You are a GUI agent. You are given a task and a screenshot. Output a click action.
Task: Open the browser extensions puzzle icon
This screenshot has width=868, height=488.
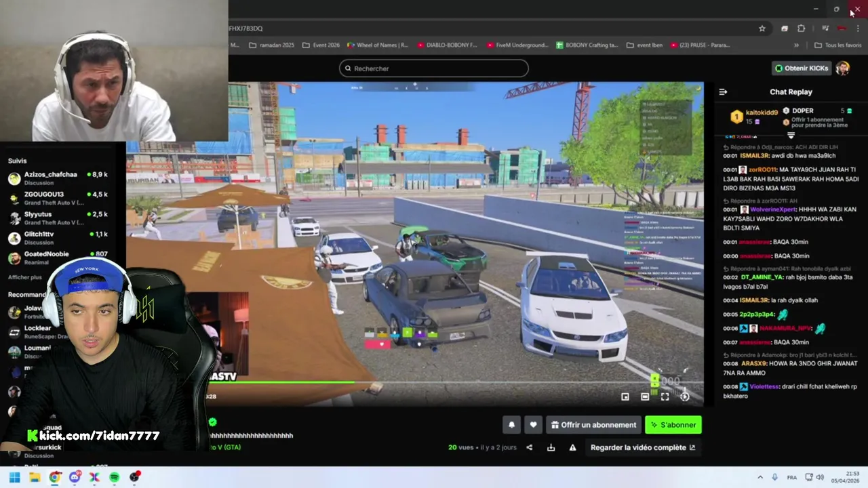801,28
